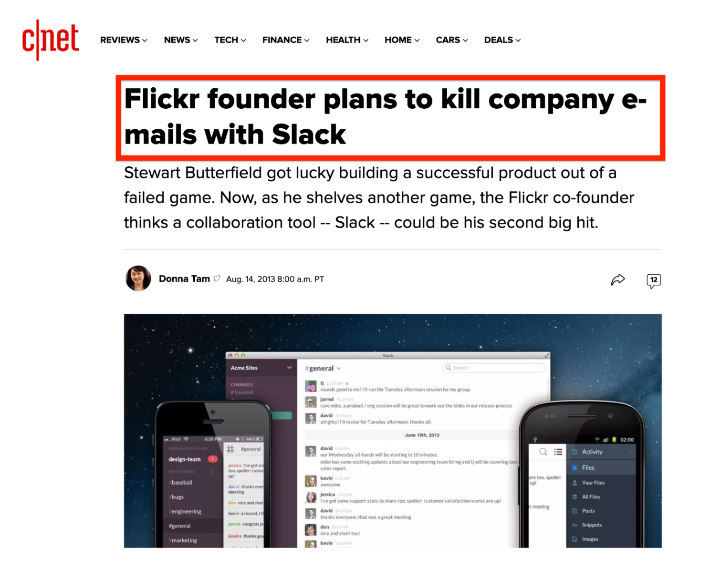The image size is (728, 577).
Task: Open the Finance menu
Action: [x=286, y=40]
